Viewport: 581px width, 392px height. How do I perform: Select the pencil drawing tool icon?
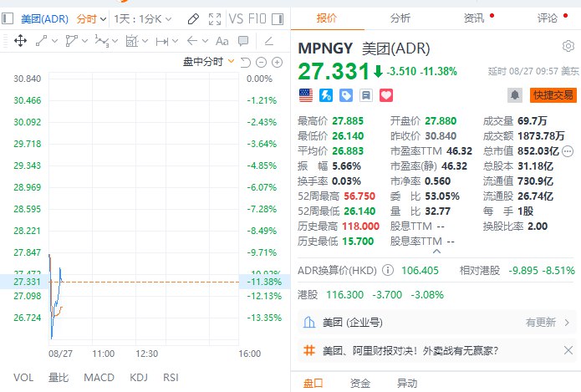tap(193, 19)
